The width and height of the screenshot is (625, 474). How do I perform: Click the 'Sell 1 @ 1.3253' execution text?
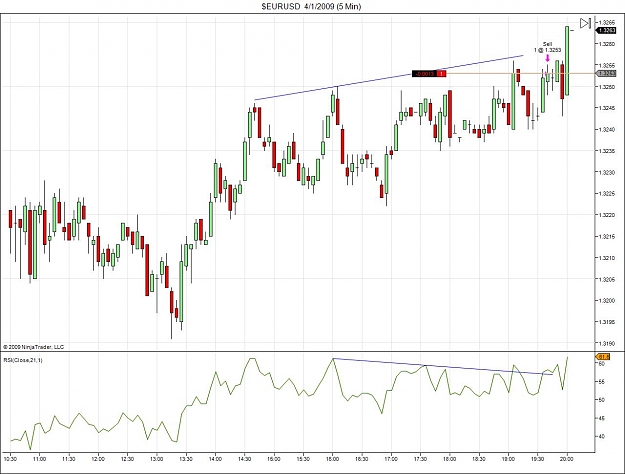(x=548, y=47)
